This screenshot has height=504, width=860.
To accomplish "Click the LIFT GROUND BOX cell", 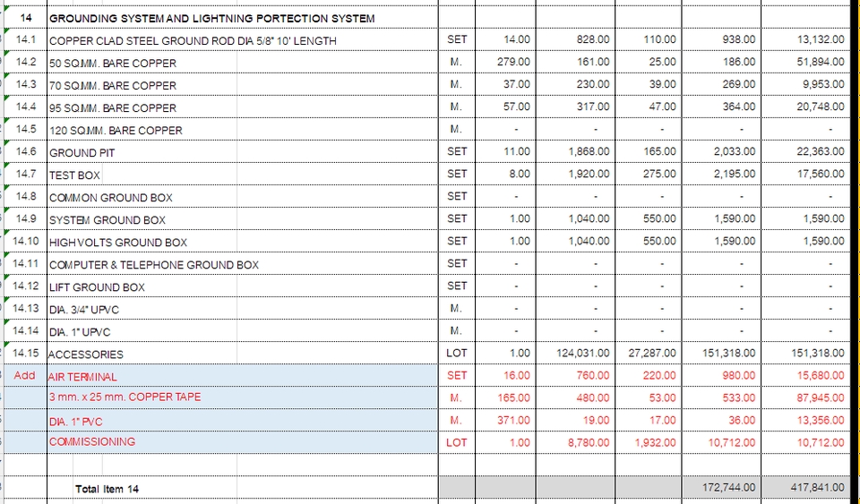I will [x=243, y=287].
